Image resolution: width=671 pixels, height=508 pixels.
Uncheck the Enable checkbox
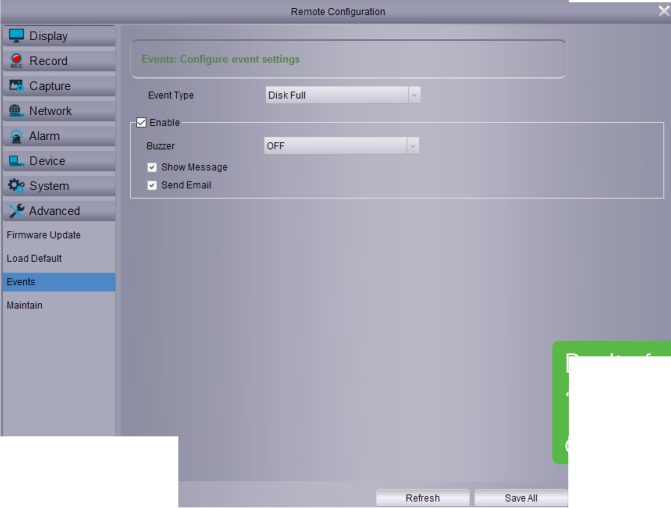(141, 123)
